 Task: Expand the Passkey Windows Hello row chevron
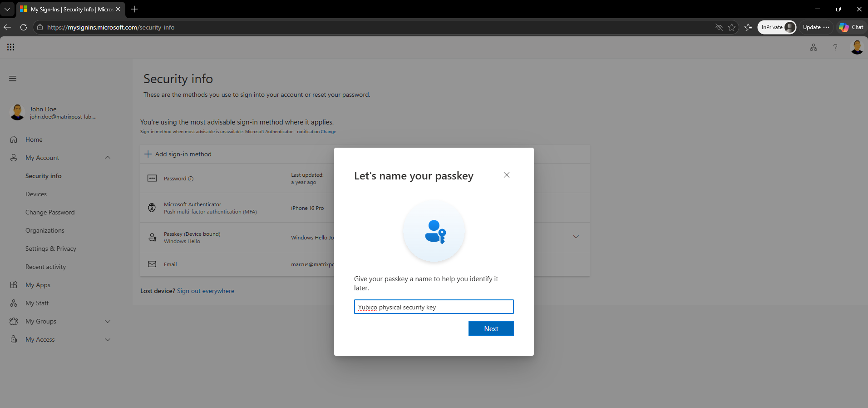576,237
